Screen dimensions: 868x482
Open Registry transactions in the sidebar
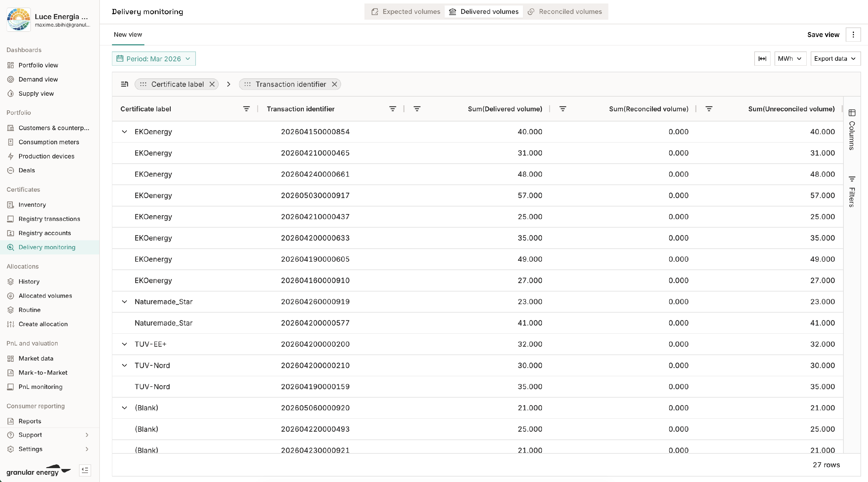pos(49,219)
